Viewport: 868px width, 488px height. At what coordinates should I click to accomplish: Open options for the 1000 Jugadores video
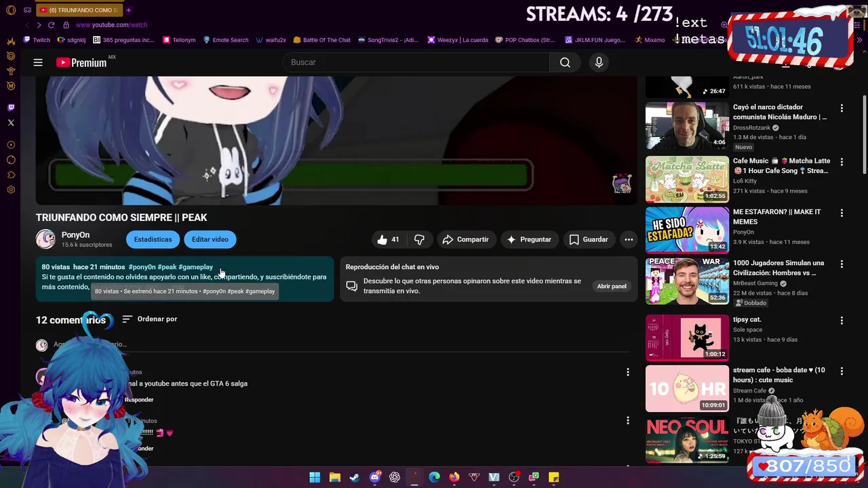point(842,264)
